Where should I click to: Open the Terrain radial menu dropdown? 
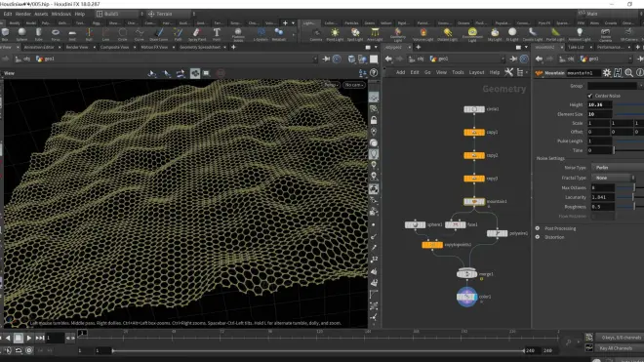172,14
